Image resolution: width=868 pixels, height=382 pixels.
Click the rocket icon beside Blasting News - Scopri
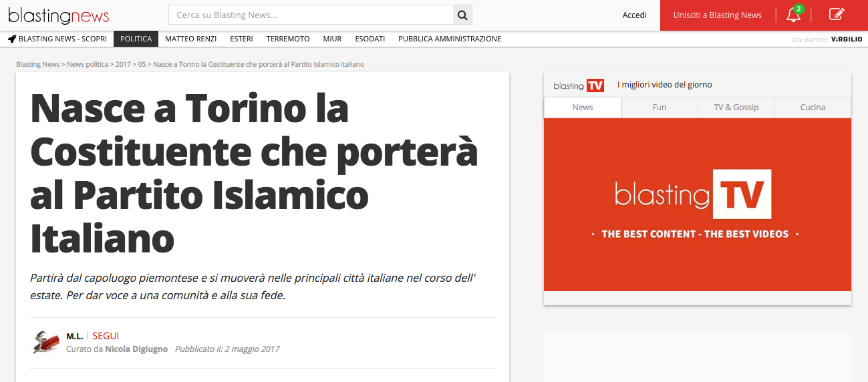click(12, 39)
